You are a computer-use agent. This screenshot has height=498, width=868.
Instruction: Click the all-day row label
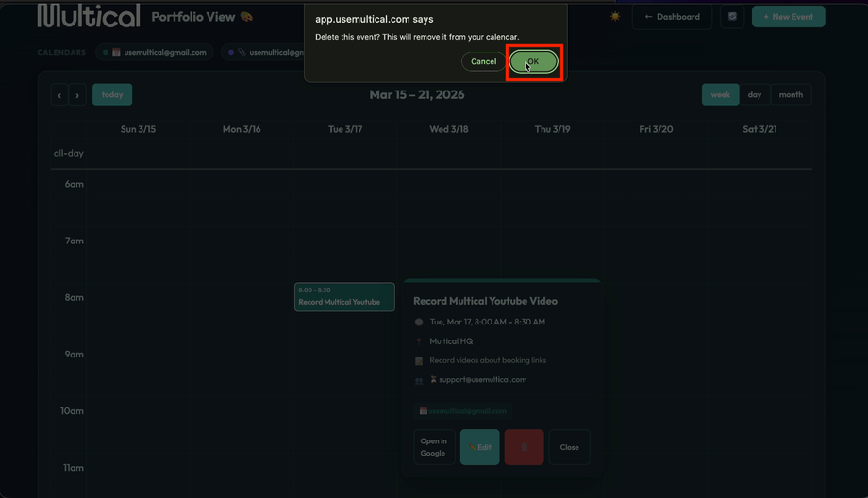pyautogui.click(x=69, y=153)
